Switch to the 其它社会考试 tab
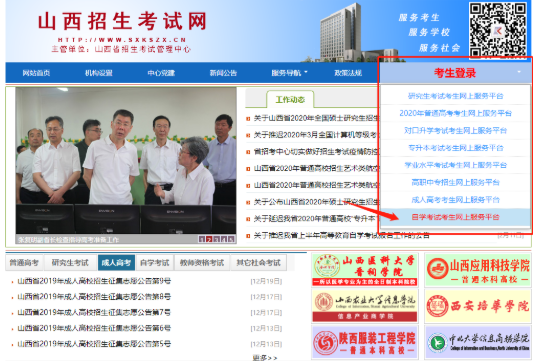This screenshot has height=361, width=533. (259, 263)
